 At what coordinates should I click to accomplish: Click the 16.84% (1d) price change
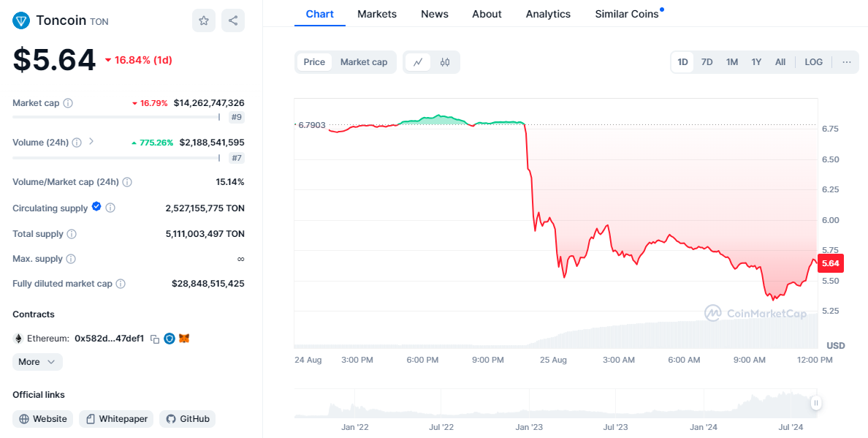tap(138, 60)
